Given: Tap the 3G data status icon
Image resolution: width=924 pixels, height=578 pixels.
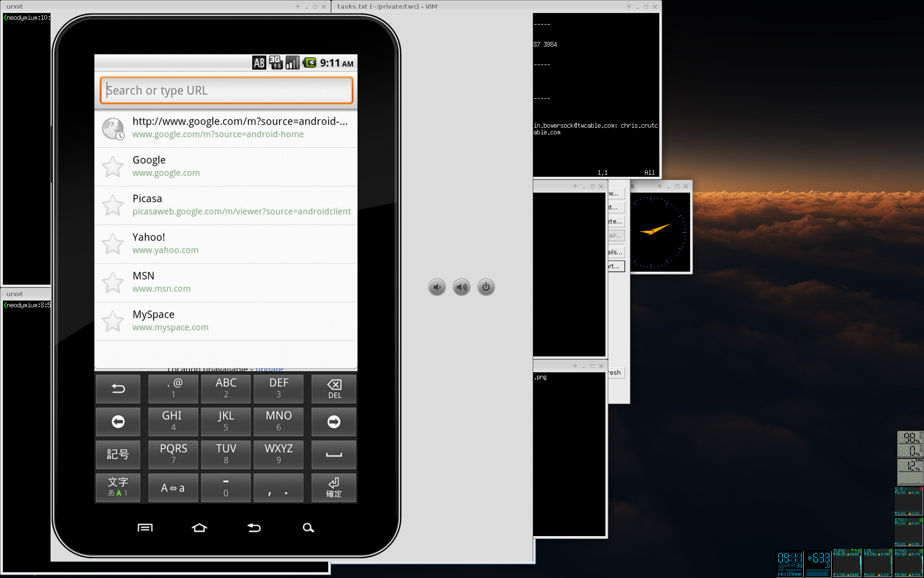Looking at the screenshot, I should point(275,63).
